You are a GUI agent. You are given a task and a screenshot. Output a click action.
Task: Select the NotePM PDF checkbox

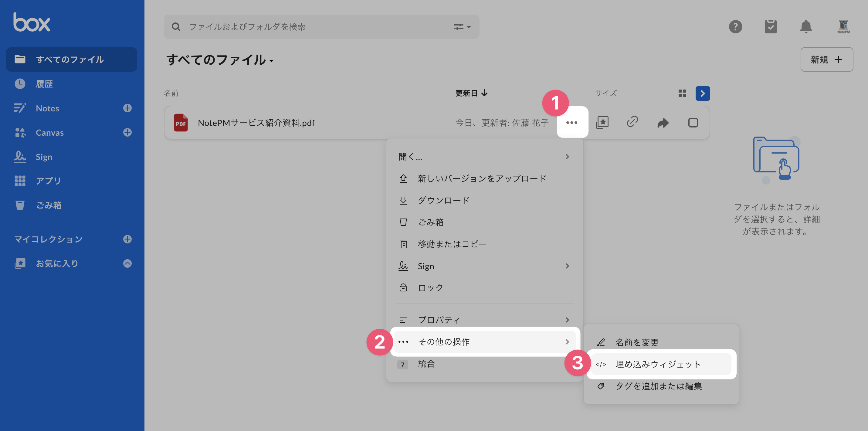pyautogui.click(x=693, y=123)
